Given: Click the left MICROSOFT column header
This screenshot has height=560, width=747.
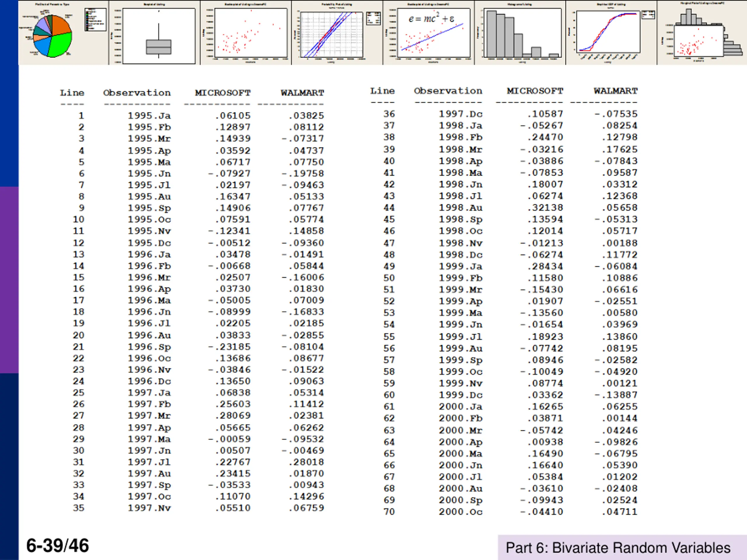Looking at the screenshot, I should pos(223,93).
